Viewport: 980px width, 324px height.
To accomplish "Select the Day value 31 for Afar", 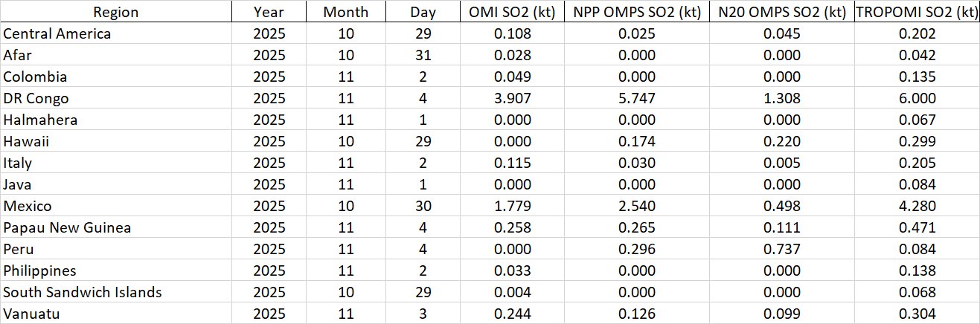I will pos(423,55).
